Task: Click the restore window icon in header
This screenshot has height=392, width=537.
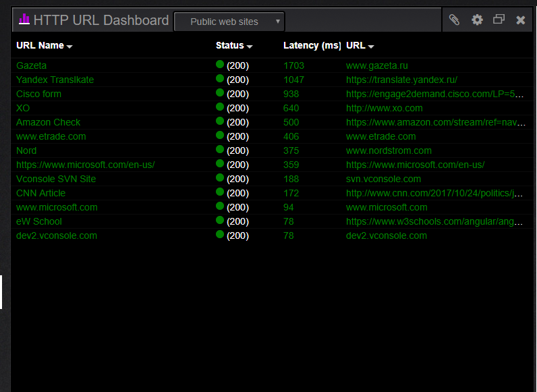Action: tap(499, 19)
